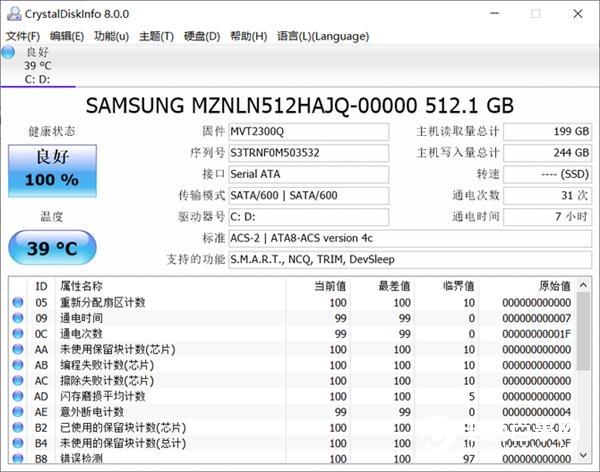The height and width of the screenshot is (472, 600).
Task: Click the CrystalDiskInfo title bar app icon
Action: 14,14
